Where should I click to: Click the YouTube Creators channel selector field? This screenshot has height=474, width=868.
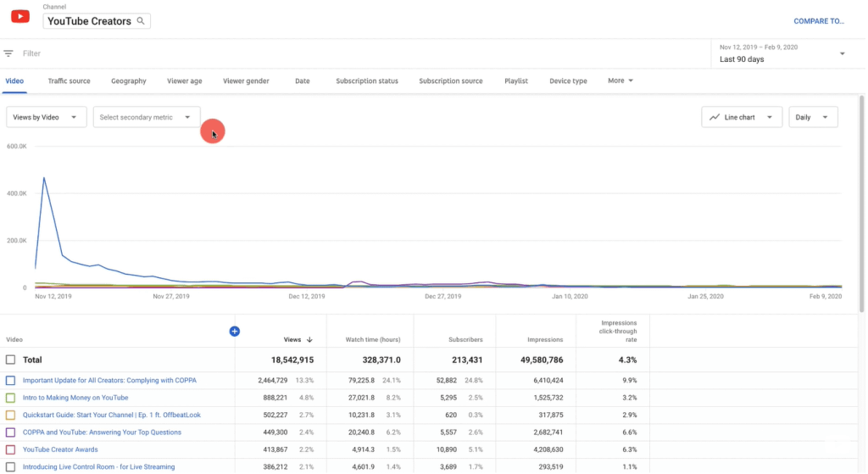point(97,21)
